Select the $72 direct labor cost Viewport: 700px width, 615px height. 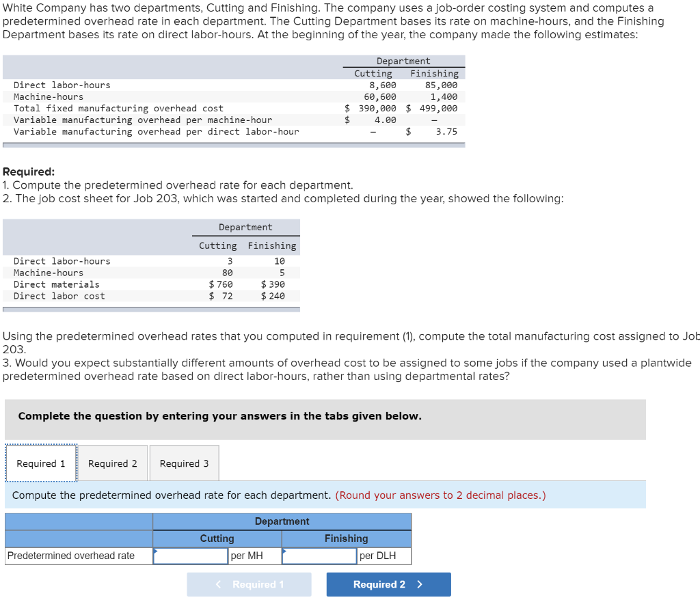click(x=221, y=295)
